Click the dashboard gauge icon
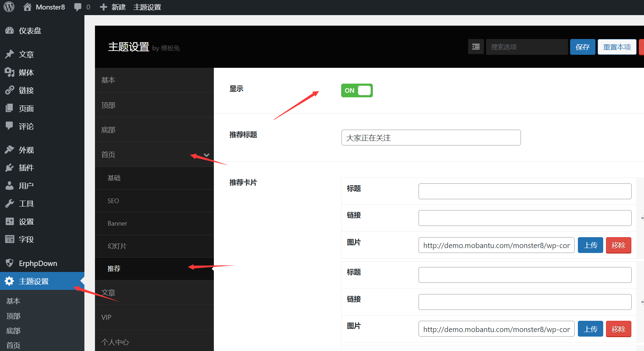 click(x=9, y=31)
